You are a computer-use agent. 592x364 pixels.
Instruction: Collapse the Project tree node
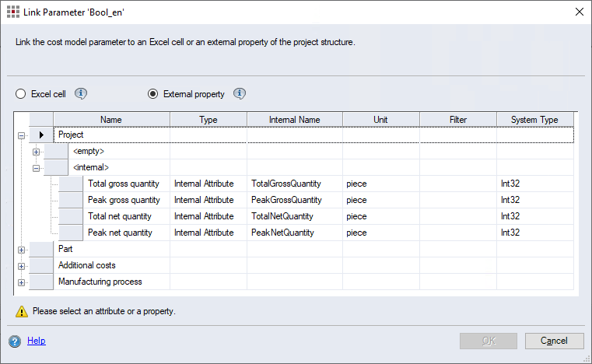tap(21, 135)
